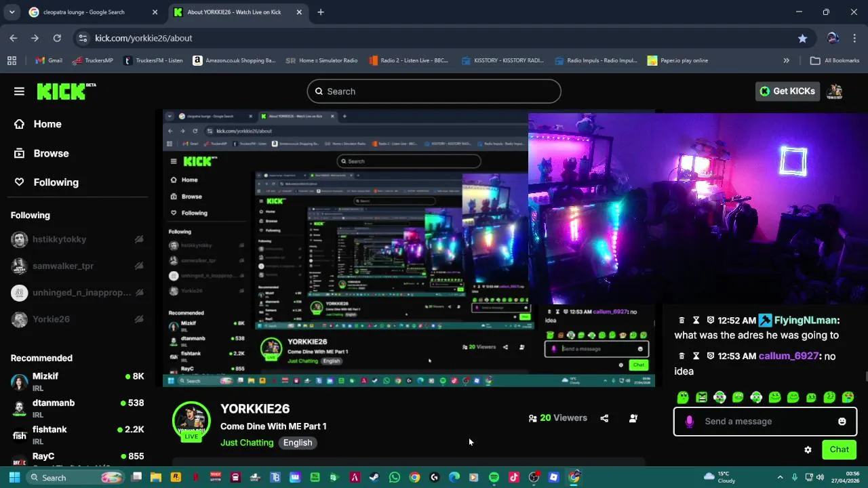Open fishtank recommended channel

(77, 435)
